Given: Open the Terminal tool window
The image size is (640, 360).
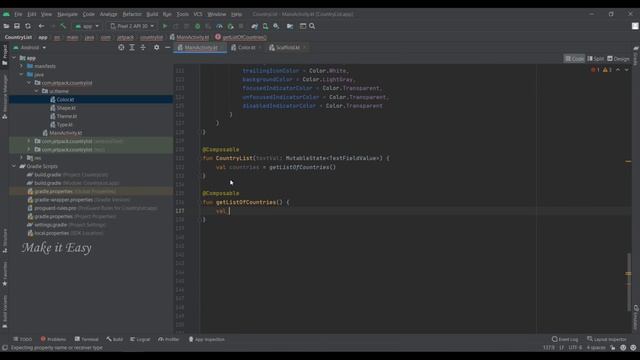Looking at the screenshot, I should [87, 339].
